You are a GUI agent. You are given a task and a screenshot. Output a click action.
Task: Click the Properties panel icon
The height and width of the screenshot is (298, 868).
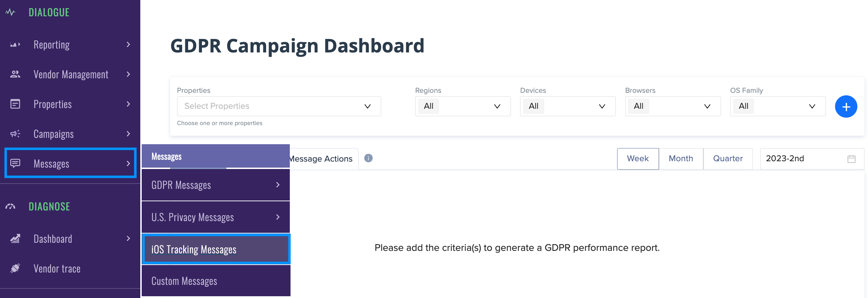(x=15, y=104)
